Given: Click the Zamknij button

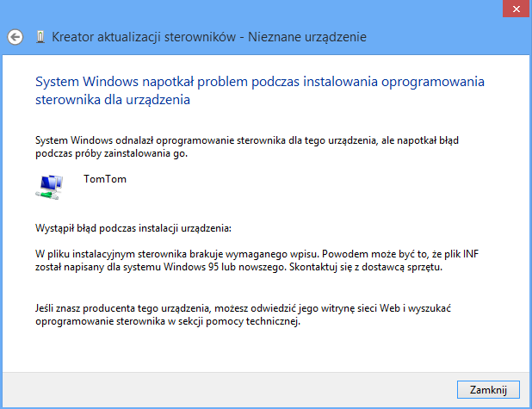Looking at the screenshot, I should coord(488,390).
